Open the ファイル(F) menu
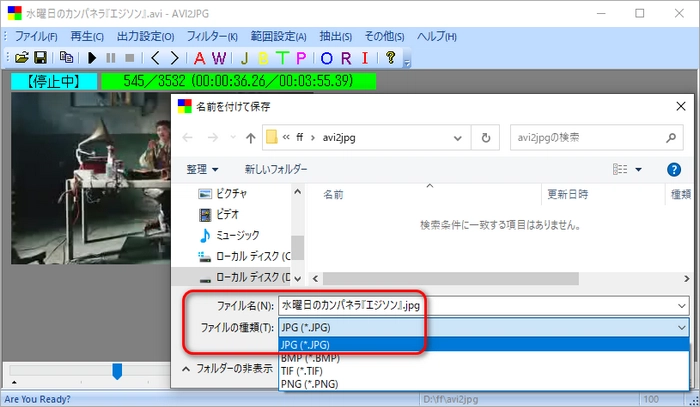The image size is (700, 407). (36, 37)
